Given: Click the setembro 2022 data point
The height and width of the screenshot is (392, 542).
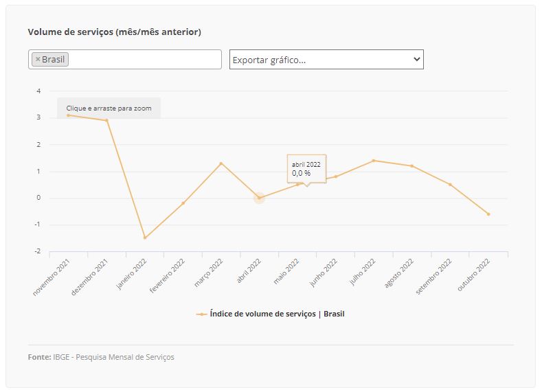Looking at the screenshot, I should pyautogui.click(x=450, y=184).
